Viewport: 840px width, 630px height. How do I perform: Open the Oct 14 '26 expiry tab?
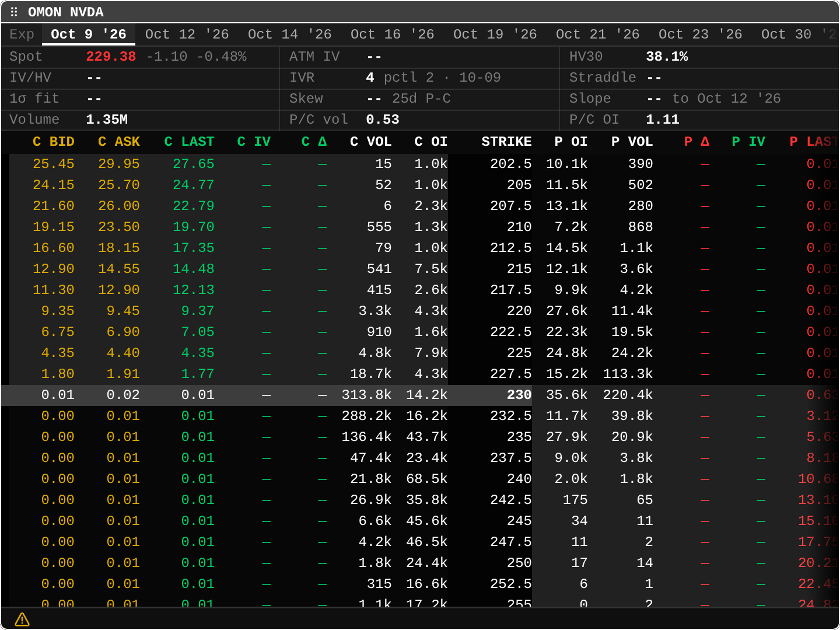pos(289,34)
